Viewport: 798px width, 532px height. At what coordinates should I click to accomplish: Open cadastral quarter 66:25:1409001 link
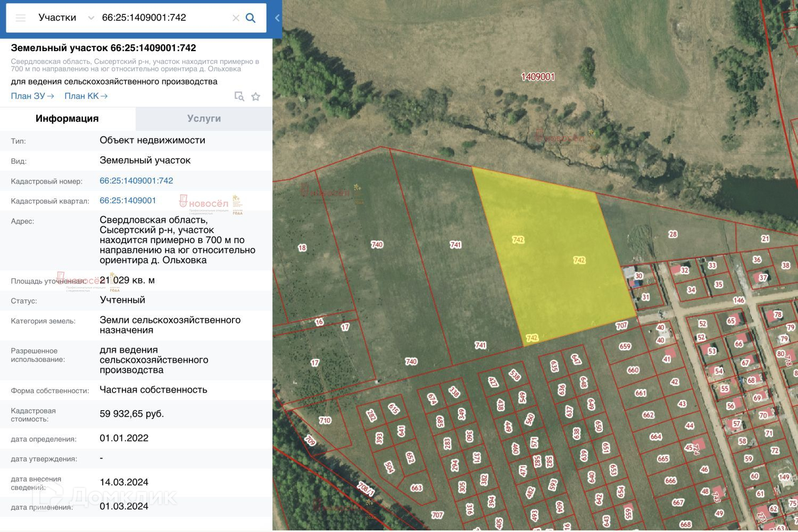[x=128, y=201]
